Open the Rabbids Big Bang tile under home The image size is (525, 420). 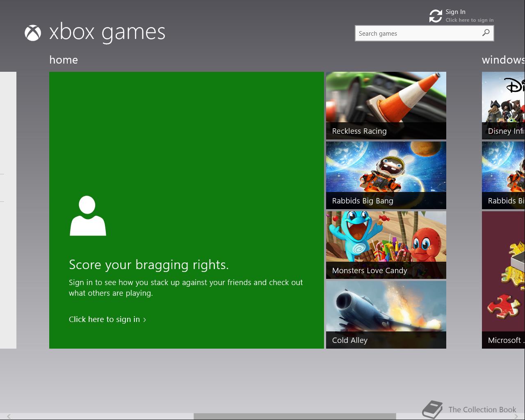[386, 175]
